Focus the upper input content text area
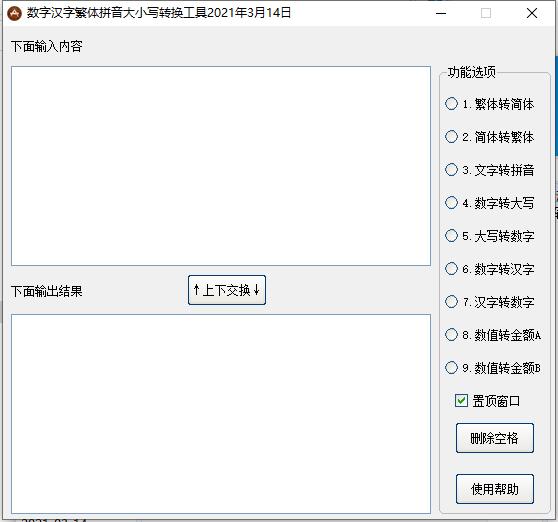The image size is (558, 522). 221,166
